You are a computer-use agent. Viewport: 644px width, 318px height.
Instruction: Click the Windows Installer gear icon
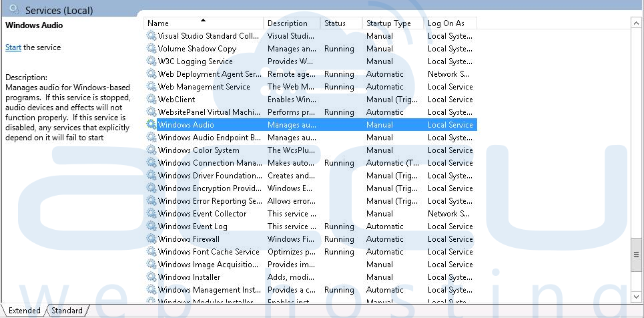pyautogui.click(x=151, y=277)
